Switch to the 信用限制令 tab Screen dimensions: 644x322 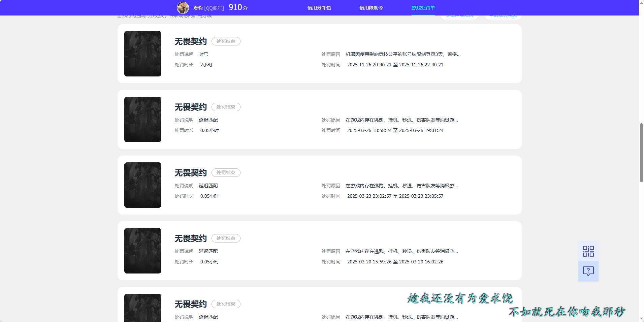coord(371,7)
